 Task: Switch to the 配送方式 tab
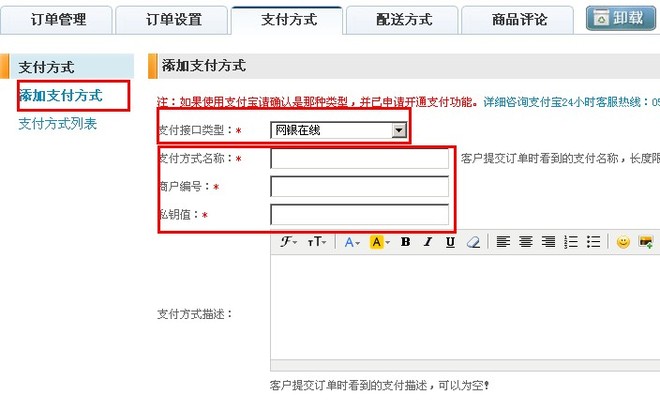404,19
